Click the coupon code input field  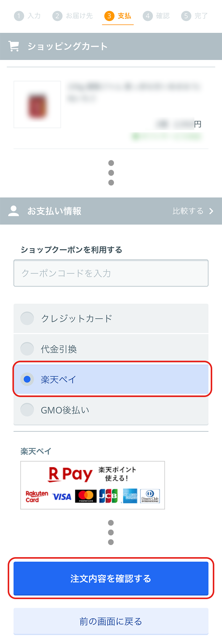click(x=111, y=273)
